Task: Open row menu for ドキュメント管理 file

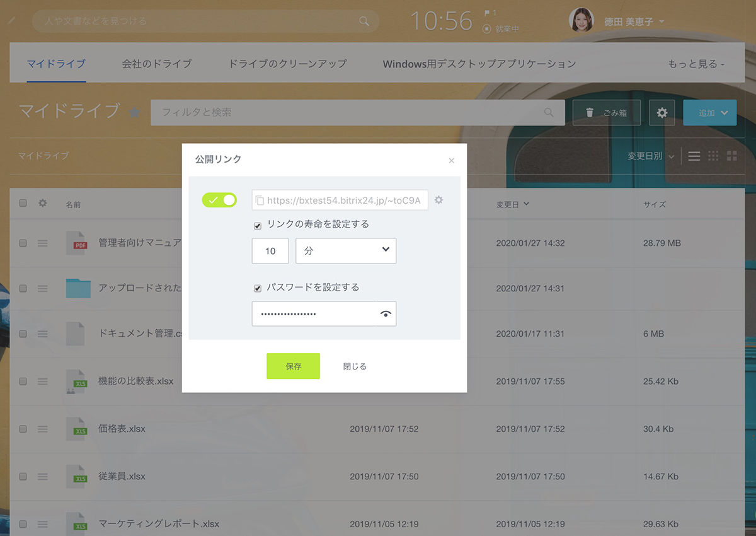Action: [x=43, y=334]
